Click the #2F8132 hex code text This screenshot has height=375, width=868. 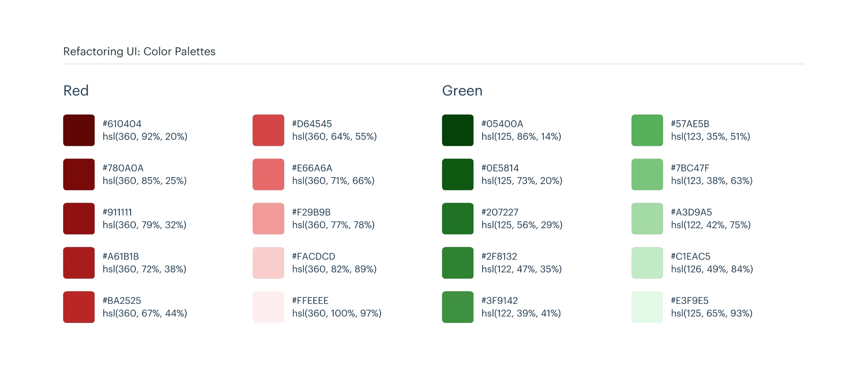point(499,257)
